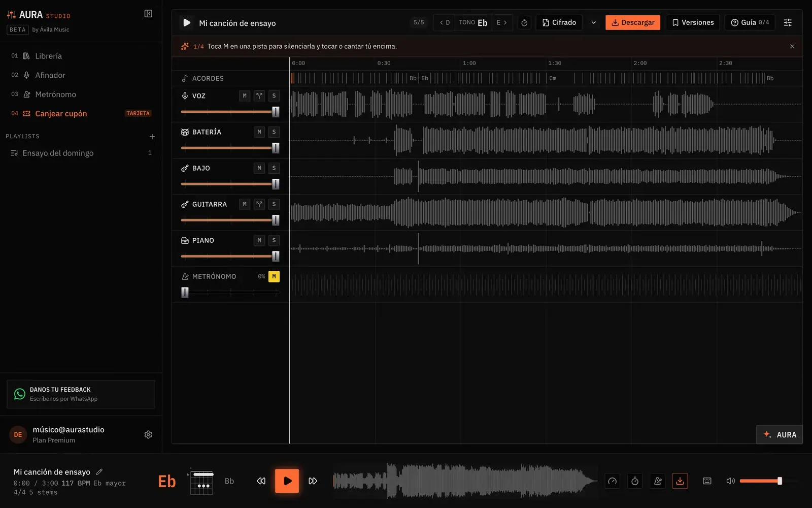Jump to 1:00 on the timeline ruler
Screen dimensions: 812x508
[x=469, y=63]
